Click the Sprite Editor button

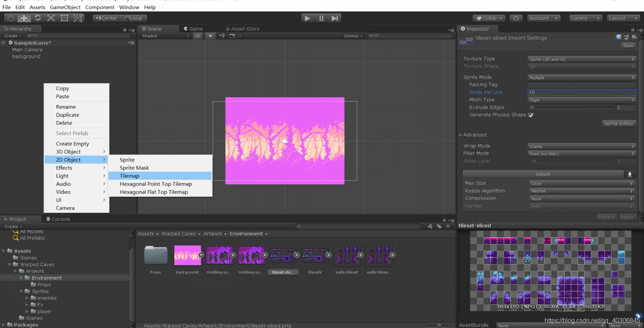tap(619, 123)
